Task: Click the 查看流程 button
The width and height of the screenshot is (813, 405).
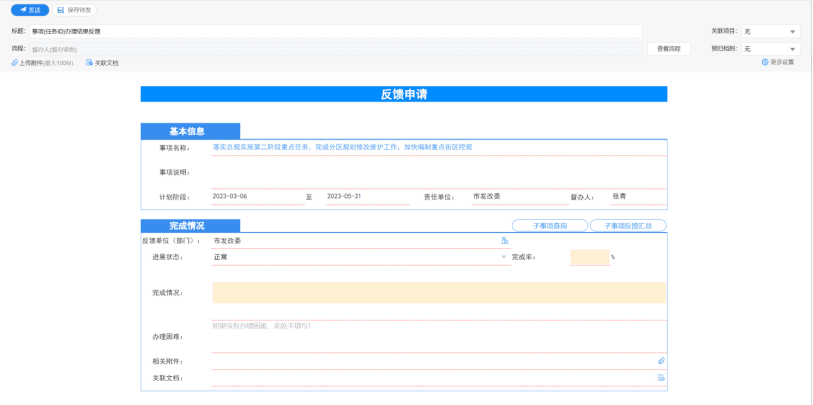Action: pyautogui.click(x=669, y=49)
